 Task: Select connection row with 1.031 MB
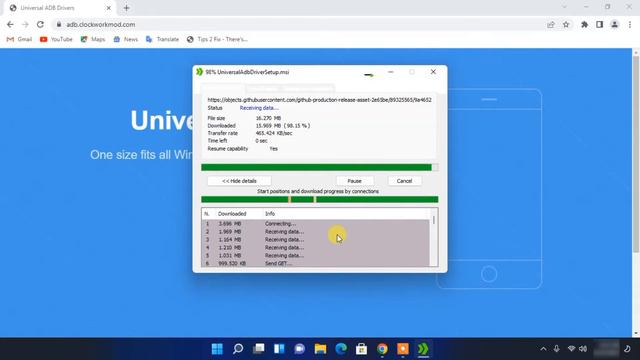coord(316,256)
